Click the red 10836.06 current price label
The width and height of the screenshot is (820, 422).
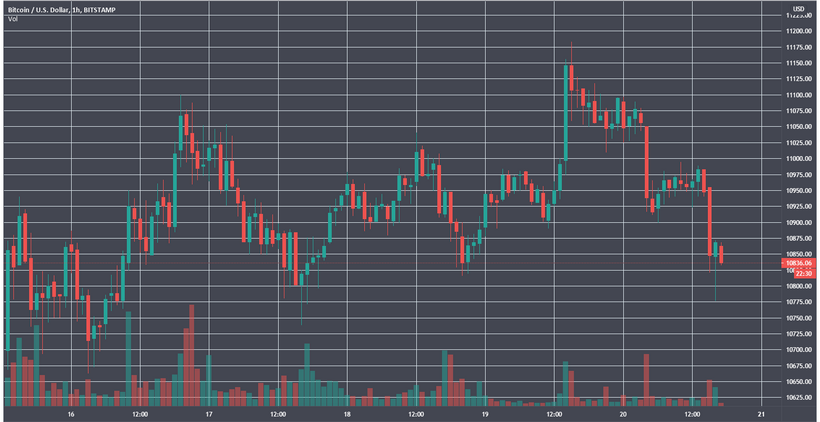[798, 263]
